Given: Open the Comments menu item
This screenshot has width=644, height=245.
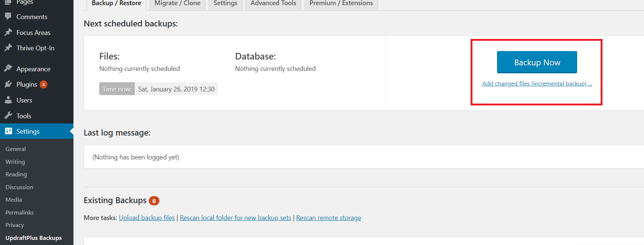Looking at the screenshot, I should coord(37,17).
